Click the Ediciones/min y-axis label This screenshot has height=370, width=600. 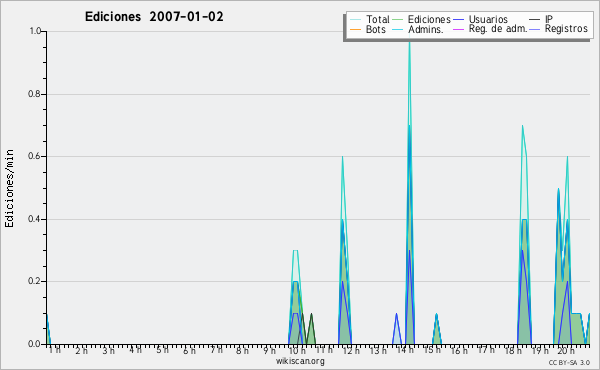(9, 188)
